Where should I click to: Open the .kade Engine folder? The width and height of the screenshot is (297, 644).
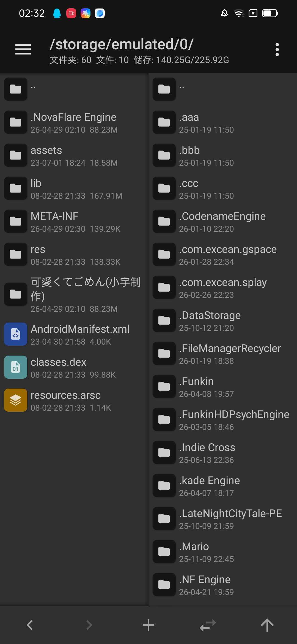point(209,485)
